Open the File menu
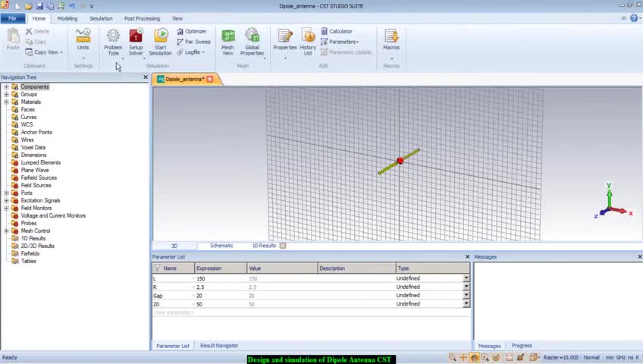The image size is (643, 364). [x=12, y=18]
